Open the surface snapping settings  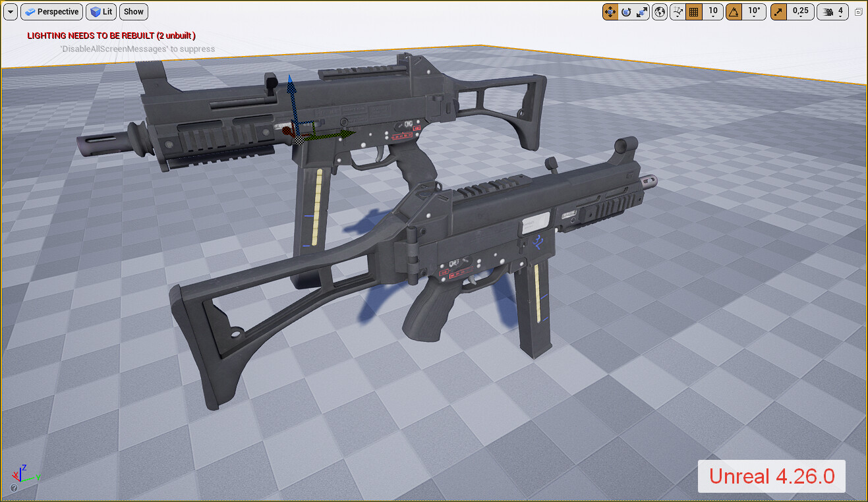[677, 11]
